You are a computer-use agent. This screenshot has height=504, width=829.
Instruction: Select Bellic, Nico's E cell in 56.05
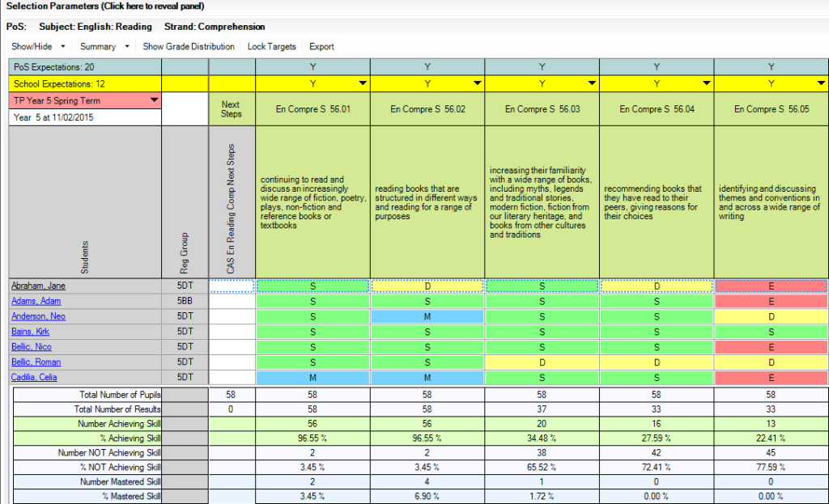pos(772,347)
